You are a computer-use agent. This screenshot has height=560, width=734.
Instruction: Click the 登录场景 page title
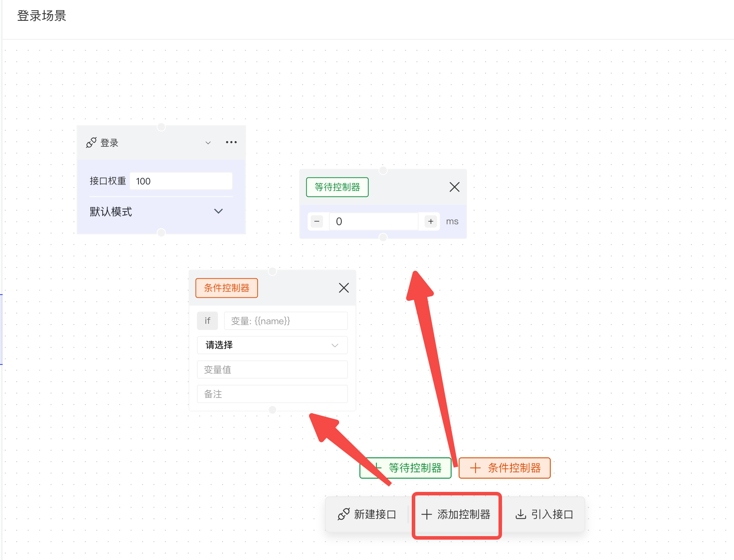coord(42,16)
